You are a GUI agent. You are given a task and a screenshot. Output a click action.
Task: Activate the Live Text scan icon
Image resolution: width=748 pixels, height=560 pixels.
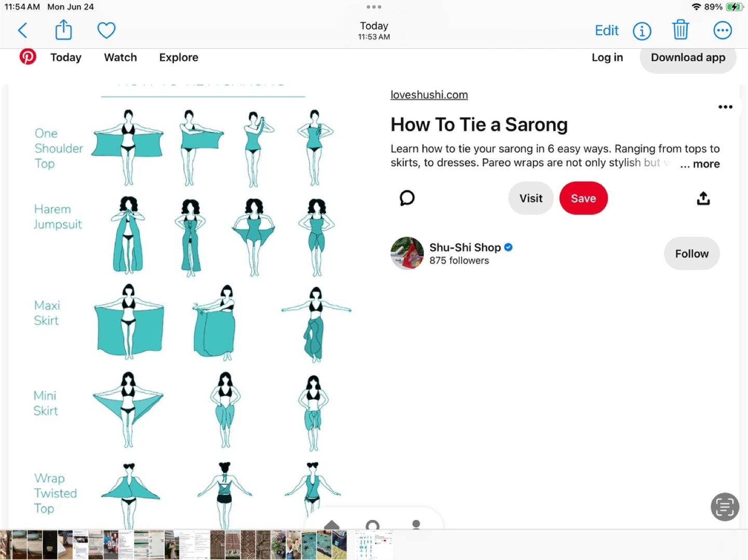[x=725, y=507]
